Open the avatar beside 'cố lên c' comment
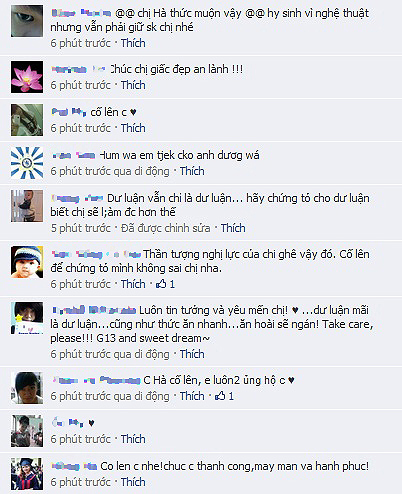The image size is (402, 494). click(x=27, y=120)
